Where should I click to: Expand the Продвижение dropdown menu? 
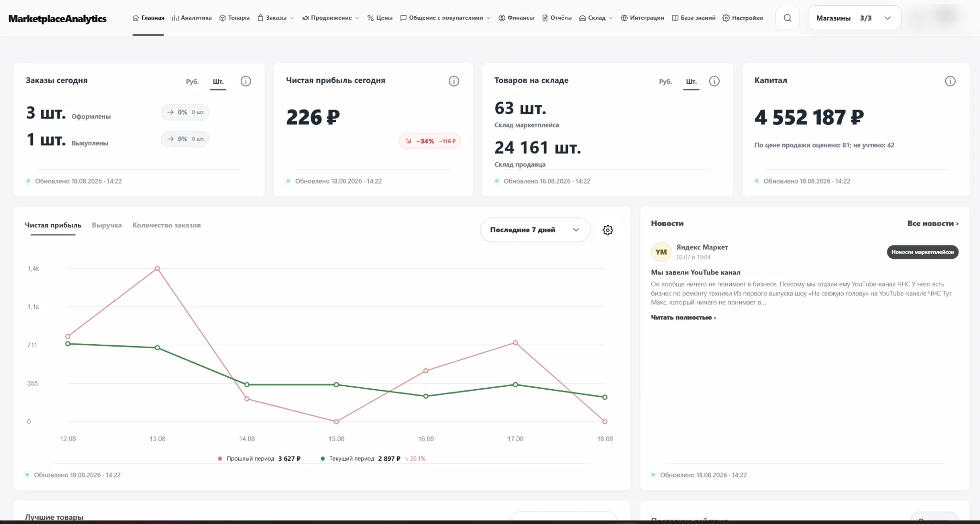[x=330, y=18]
